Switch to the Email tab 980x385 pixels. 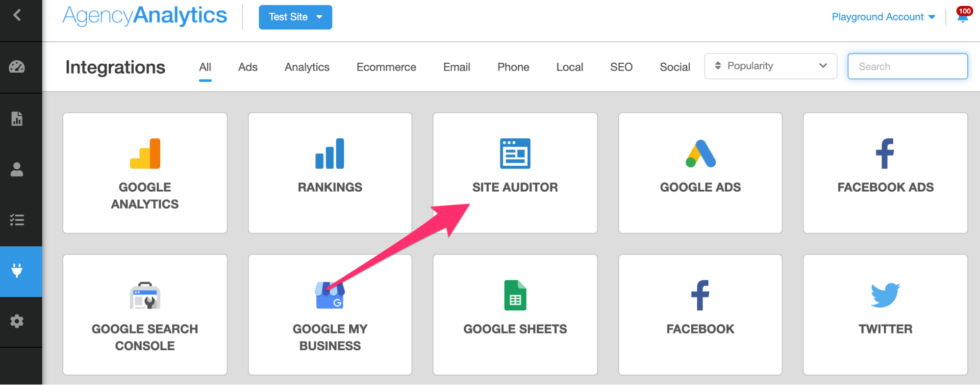tap(457, 67)
